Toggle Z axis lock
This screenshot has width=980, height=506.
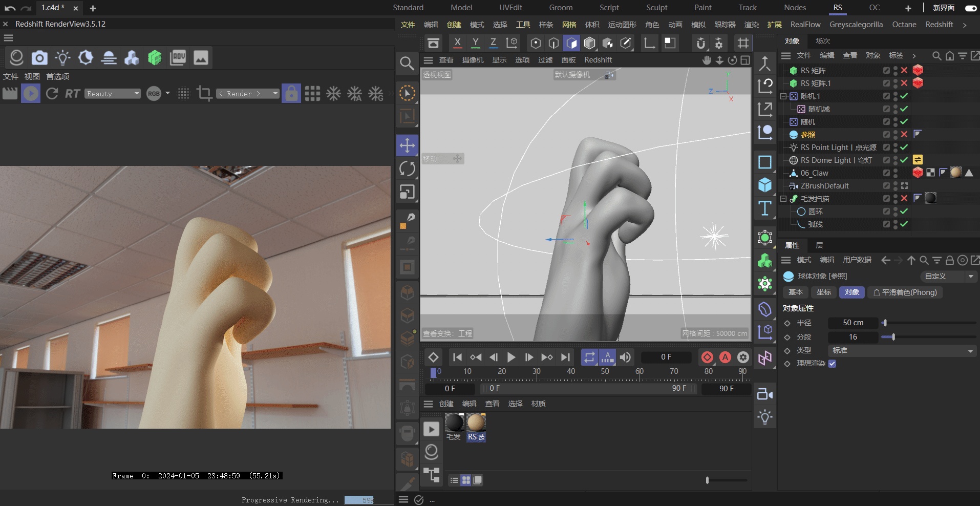click(x=493, y=43)
